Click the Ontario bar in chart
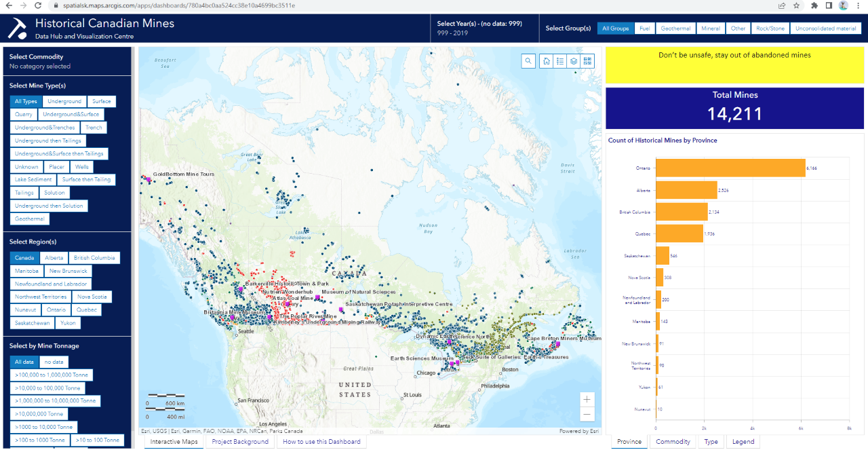The width and height of the screenshot is (868, 452). (730, 168)
